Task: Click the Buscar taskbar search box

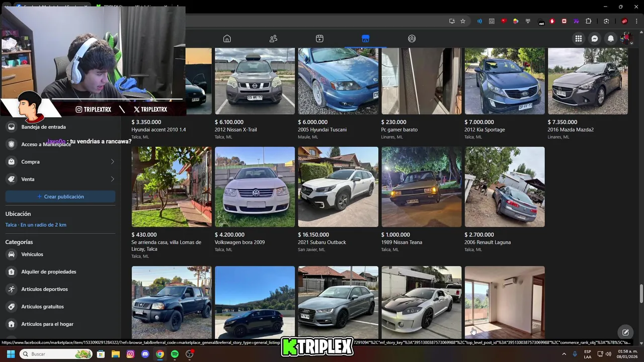Action: tap(56, 354)
